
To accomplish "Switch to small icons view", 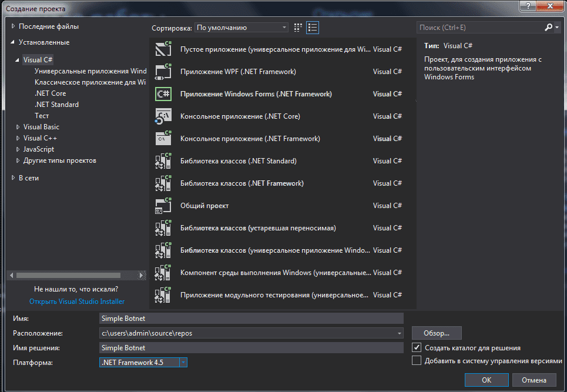I will (x=298, y=28).
